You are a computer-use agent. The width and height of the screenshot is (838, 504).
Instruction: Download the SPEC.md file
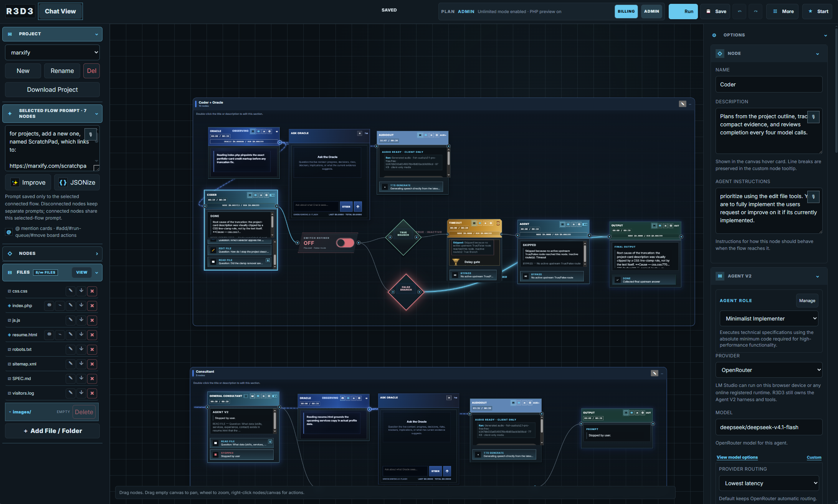(81, 378)
